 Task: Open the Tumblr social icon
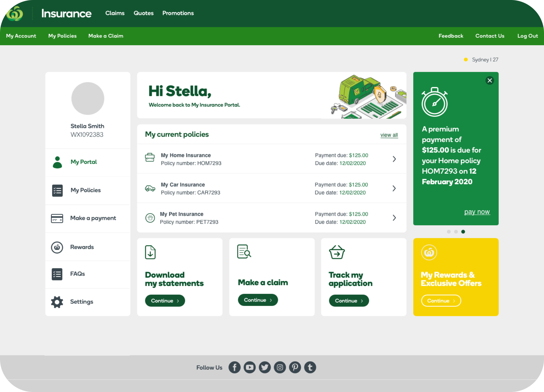coord(310,367)
